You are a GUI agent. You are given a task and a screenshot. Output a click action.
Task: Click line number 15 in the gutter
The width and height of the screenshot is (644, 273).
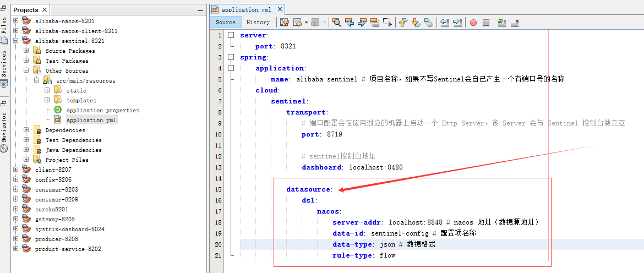click(217, 189)
